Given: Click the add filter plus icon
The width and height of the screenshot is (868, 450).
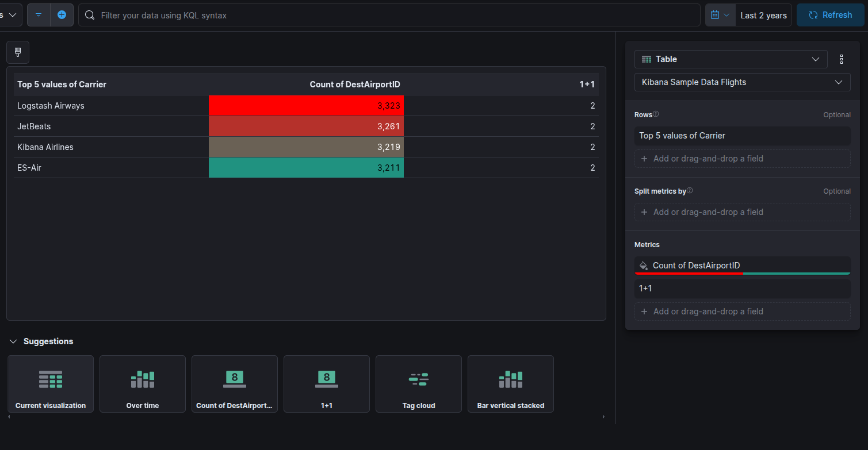Looking at the screenshot, I should click(62, 15).
